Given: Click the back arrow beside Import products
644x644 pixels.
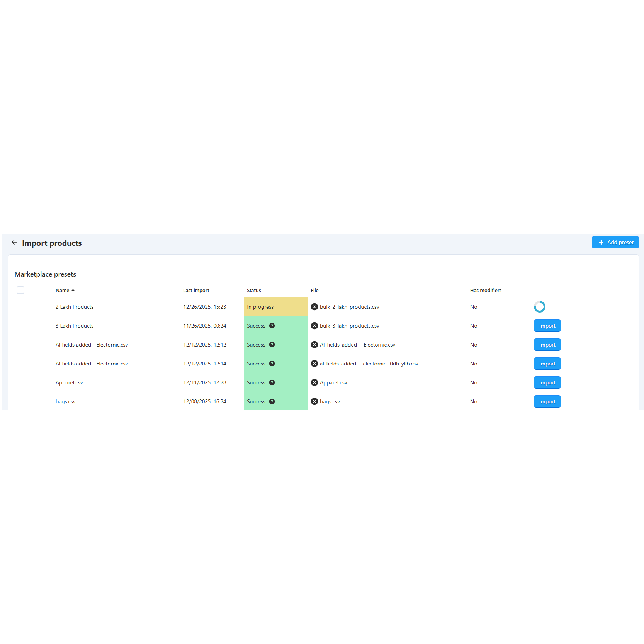Looking at the screenshot, I should [x=14, y=242].
